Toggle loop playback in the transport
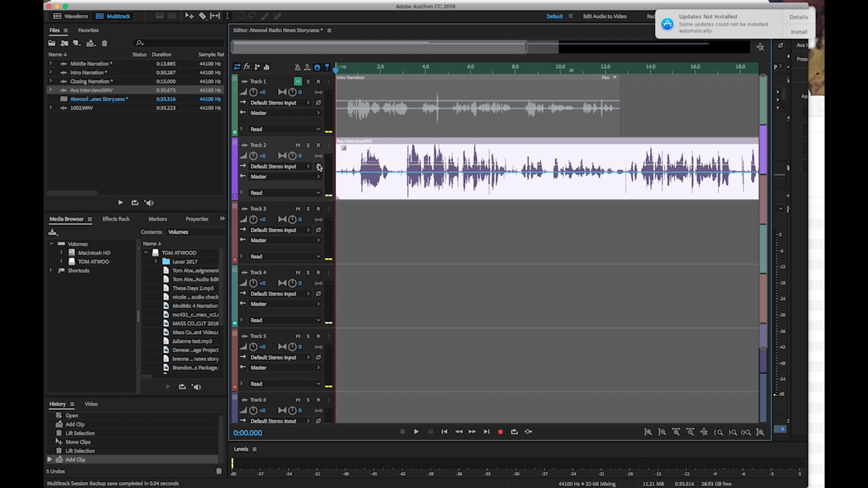 pyautogui.click(x=514, y=432)
